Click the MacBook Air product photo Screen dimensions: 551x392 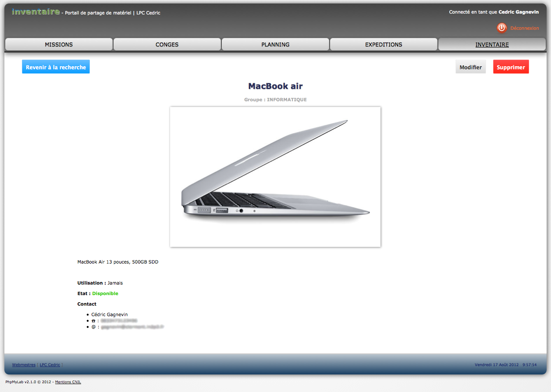[275, 177]
